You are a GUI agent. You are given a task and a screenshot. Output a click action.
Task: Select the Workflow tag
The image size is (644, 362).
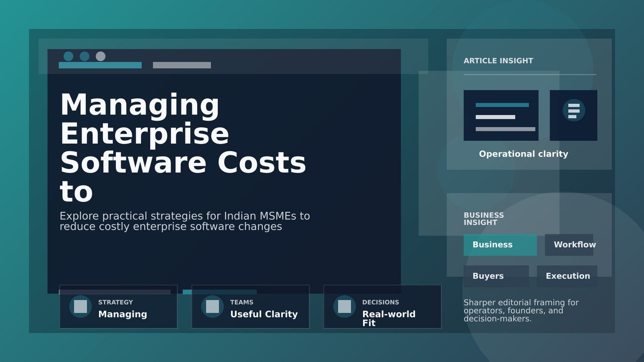pyautogui.click(x=569, y=245)
